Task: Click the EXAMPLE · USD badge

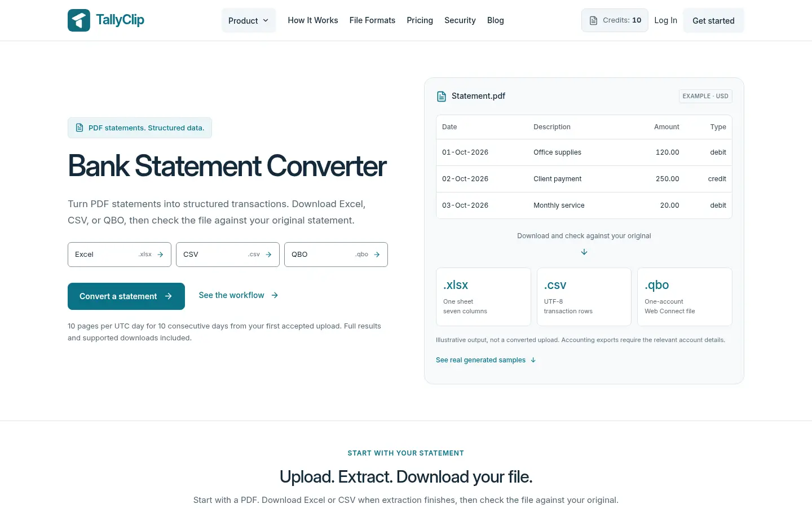Action: tap(705, 96)
